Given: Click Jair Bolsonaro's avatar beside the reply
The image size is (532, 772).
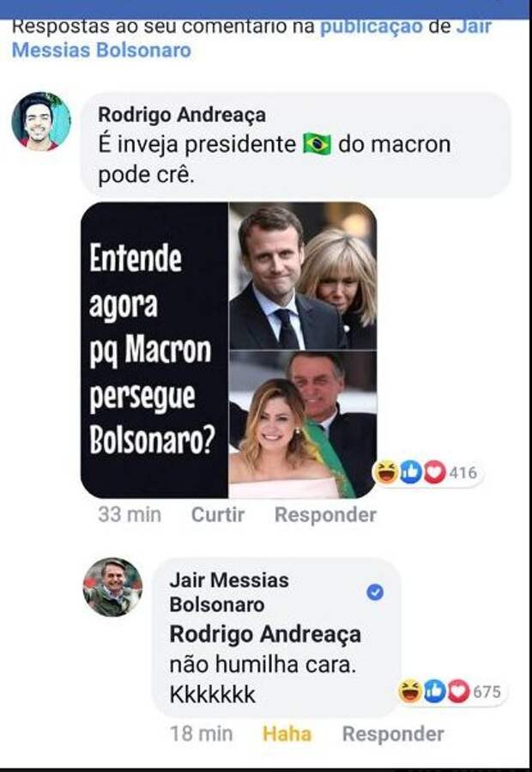Looking at the screenshot, I should tap(112, 587).
